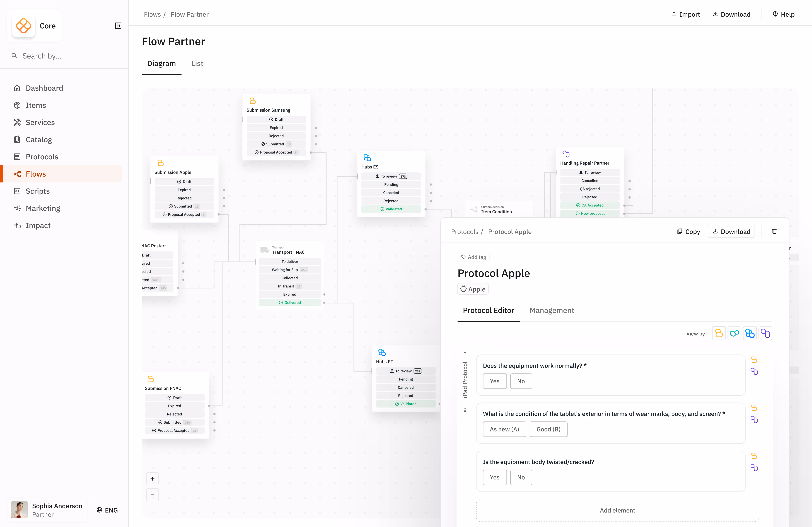812x527 pixels.
Task: Click the teal infinity View by icon
Action: (x=734, y=333)
